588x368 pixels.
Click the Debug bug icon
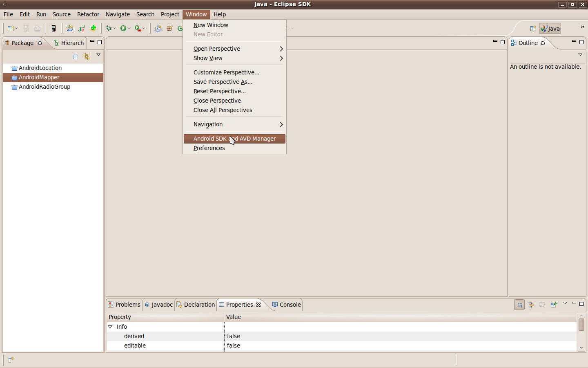pos(109,28)
